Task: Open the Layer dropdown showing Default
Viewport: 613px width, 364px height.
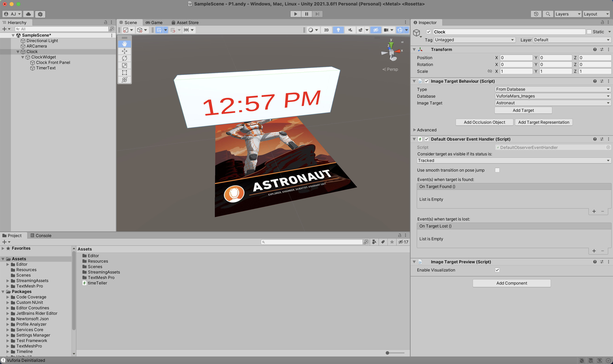Action: [x=572, y=40]
